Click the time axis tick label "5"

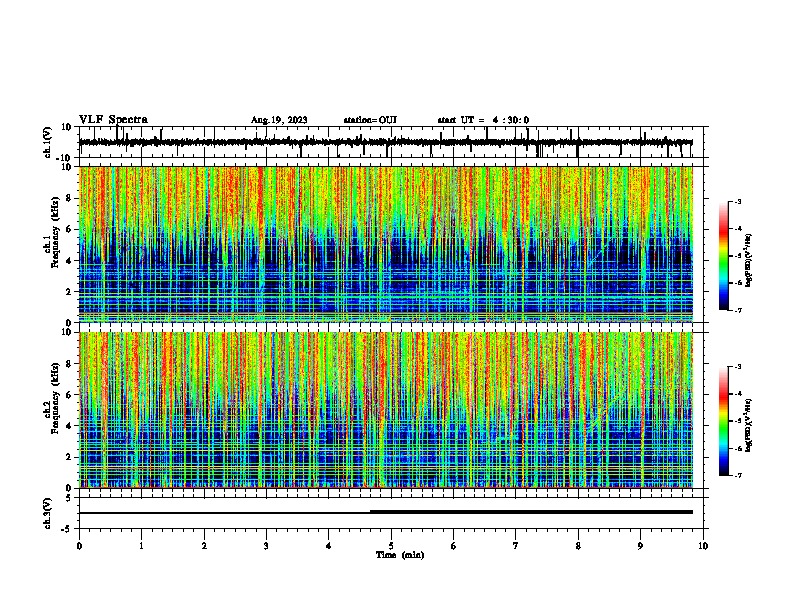click(391, 546)
